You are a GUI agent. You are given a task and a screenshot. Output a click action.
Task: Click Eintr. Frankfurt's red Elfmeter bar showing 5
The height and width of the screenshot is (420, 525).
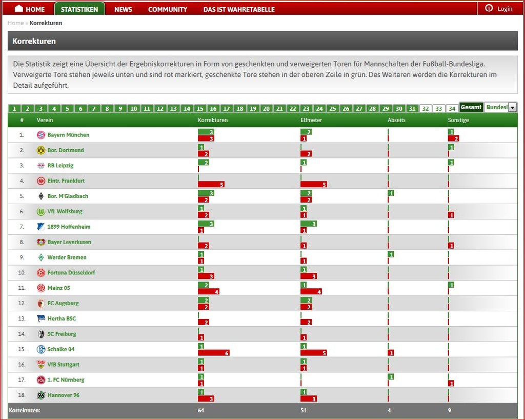point(314,185)
